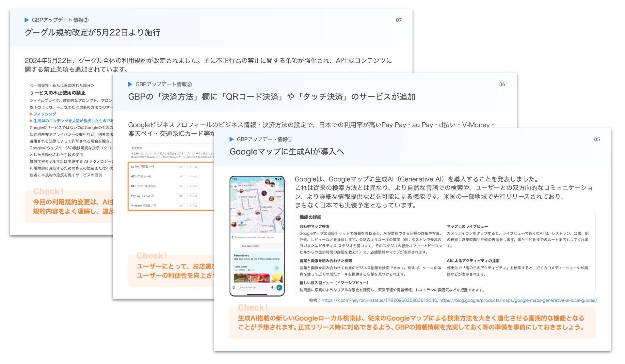Click the 言葉と画像を組み合わせた検索 subheading

(x=326, y=261)
